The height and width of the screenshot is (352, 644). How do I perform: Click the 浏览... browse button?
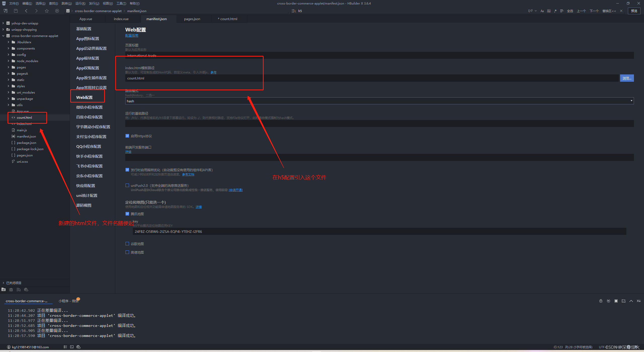point(627,78)
